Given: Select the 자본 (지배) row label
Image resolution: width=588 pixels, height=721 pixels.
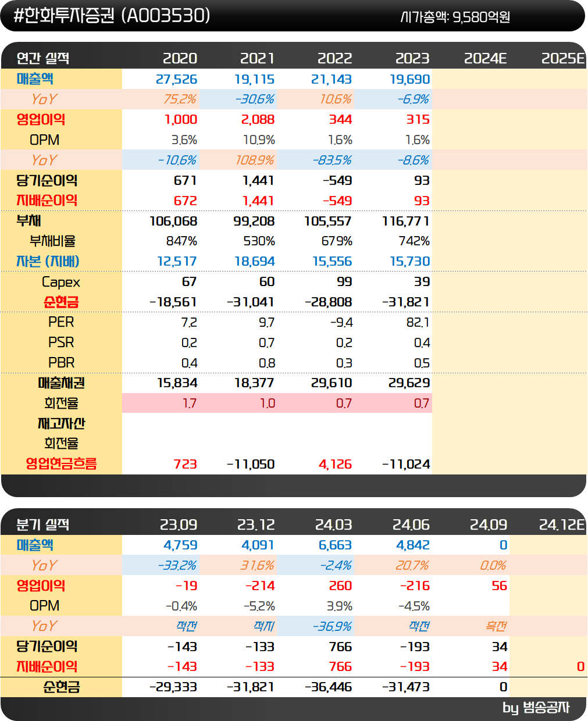Looking at the screenshot, I should click(x=48, y=261).
